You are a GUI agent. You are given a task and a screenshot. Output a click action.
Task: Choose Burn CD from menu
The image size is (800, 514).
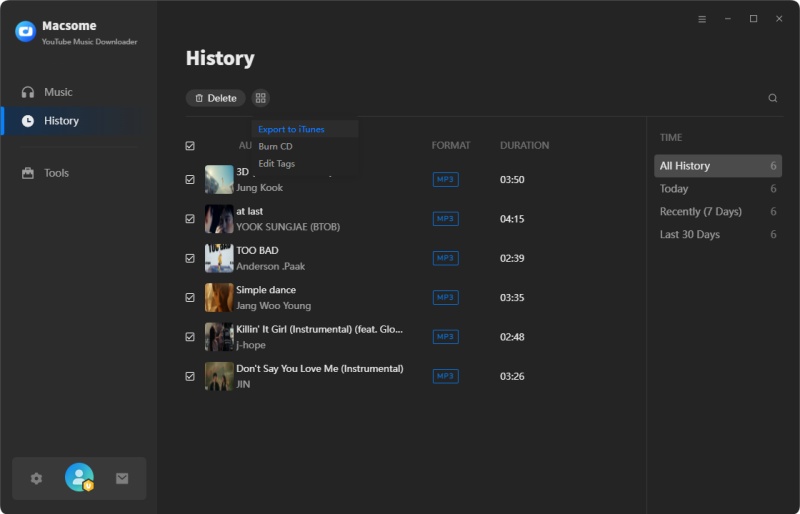coord(305,146)
